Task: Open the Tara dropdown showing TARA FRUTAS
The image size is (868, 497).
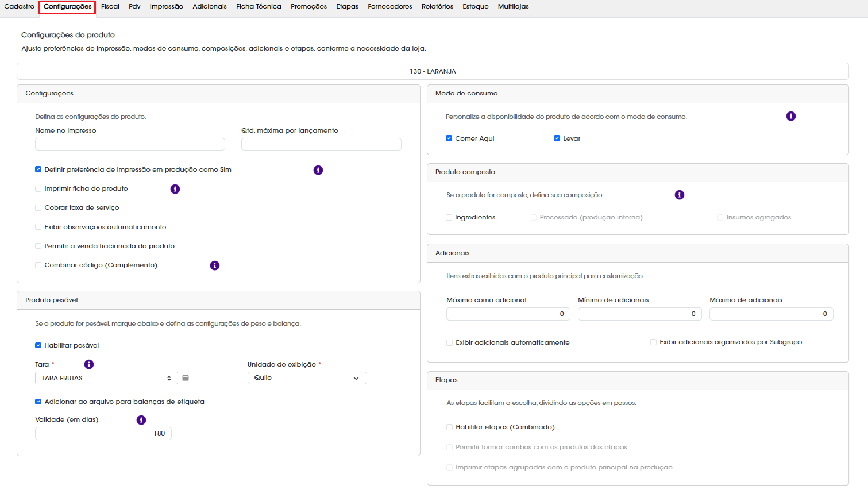Action: tap(106, 378)
